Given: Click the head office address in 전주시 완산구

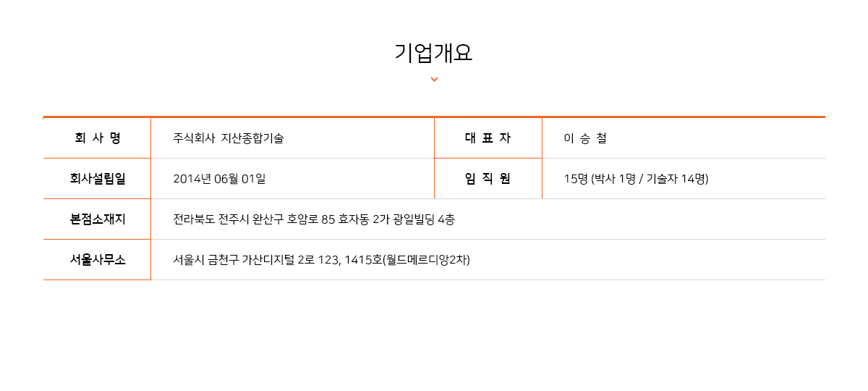Looking at the screenshot, I should pyautogui.click(x=314, y=219).
